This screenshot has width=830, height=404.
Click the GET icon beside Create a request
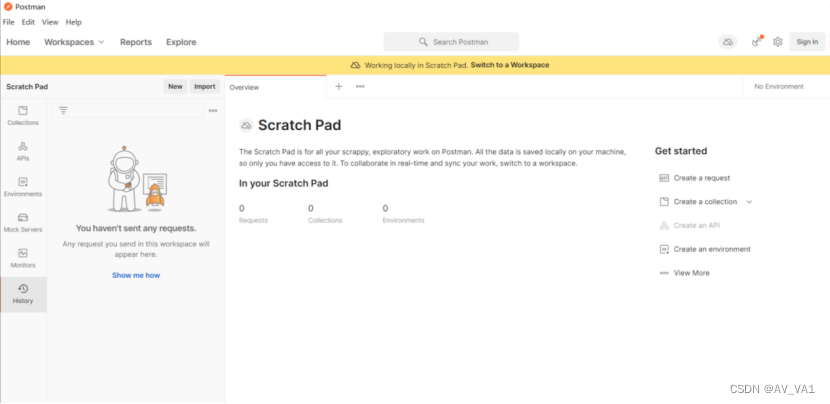[664, 178]
